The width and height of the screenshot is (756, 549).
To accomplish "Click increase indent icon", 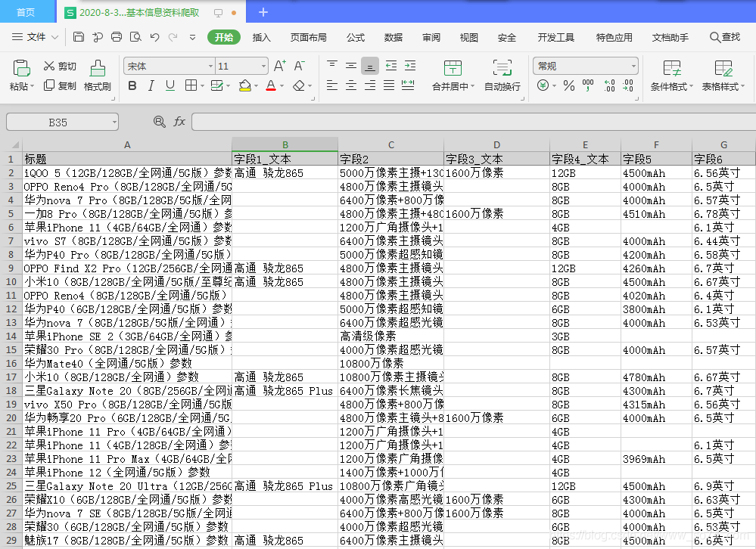I will 410,66.
